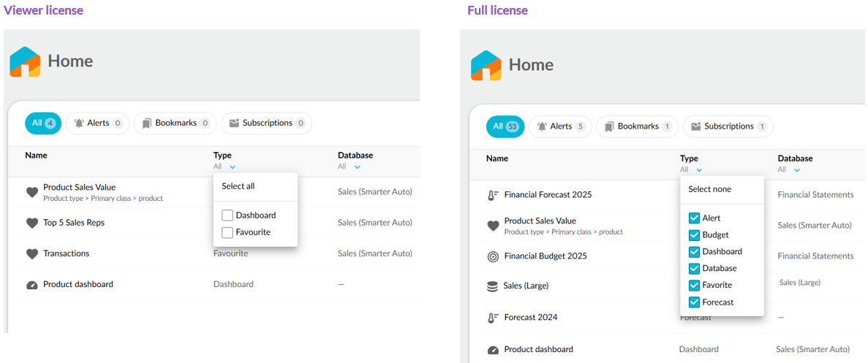
Task: Open the Financial Budget 2025 row
Action: click(546, 256)
